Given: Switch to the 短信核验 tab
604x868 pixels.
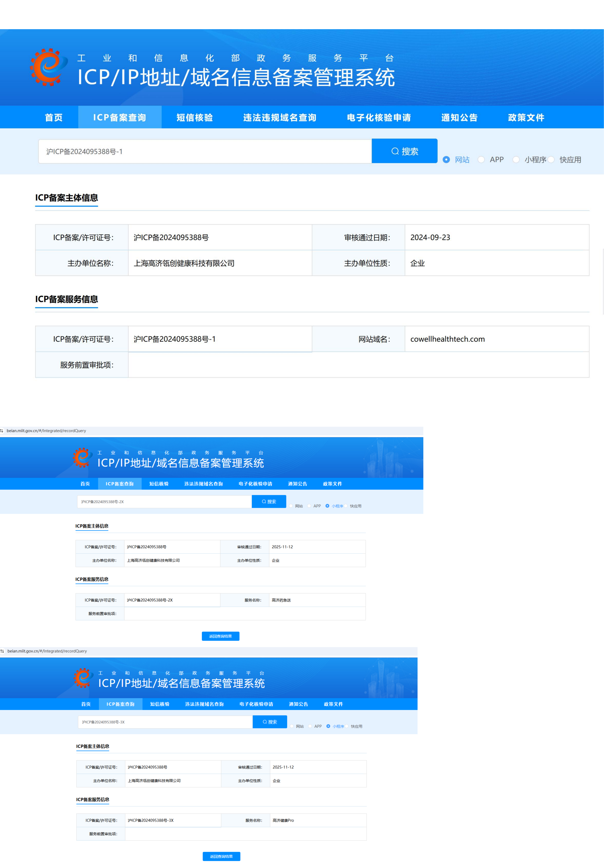Looking at the screenshot, I should (x=194, y=117).
